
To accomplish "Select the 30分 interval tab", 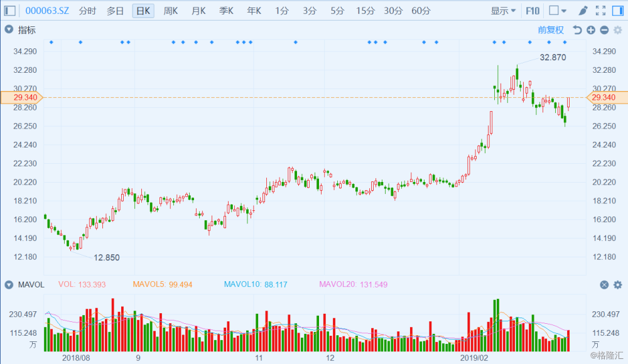I will point(393,11).
